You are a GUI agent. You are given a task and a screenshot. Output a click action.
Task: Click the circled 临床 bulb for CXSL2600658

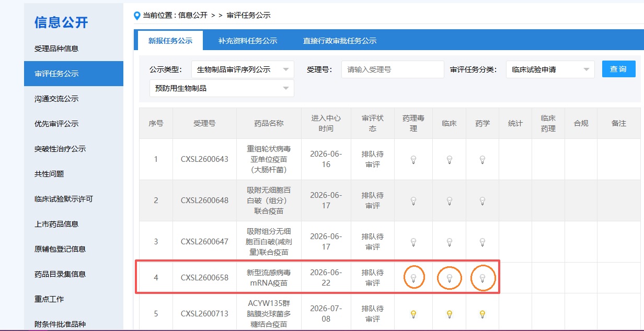[x=450, y=278]
